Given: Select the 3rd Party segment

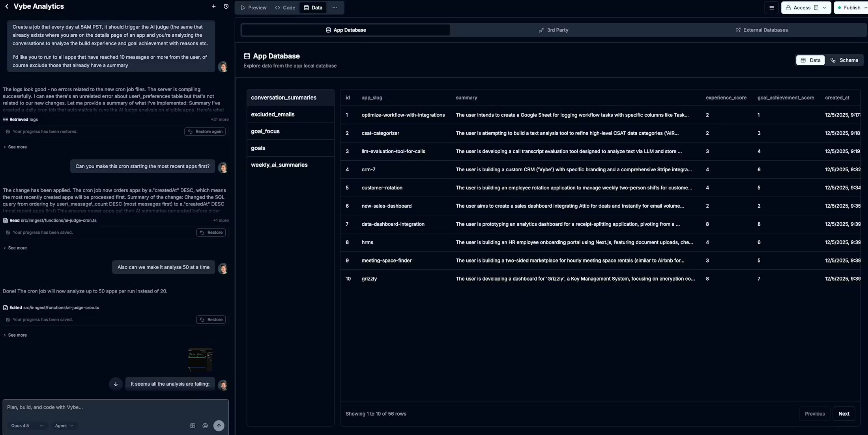Looking at the screenshot, I should (x=553, y=30).
